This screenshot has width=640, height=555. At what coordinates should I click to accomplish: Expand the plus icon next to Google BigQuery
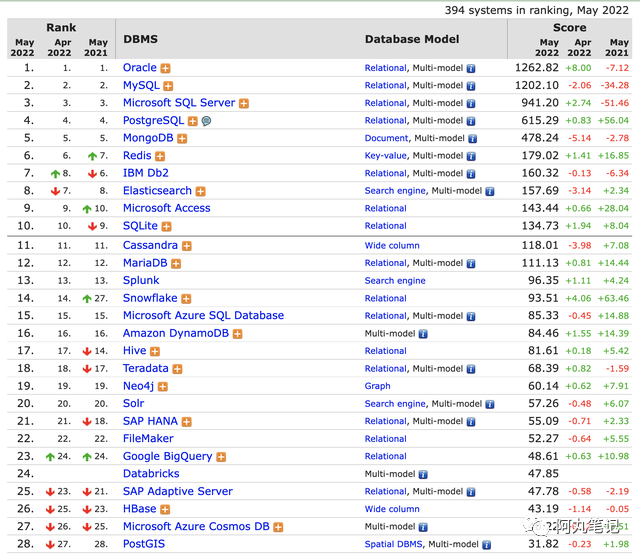[221, 457]
